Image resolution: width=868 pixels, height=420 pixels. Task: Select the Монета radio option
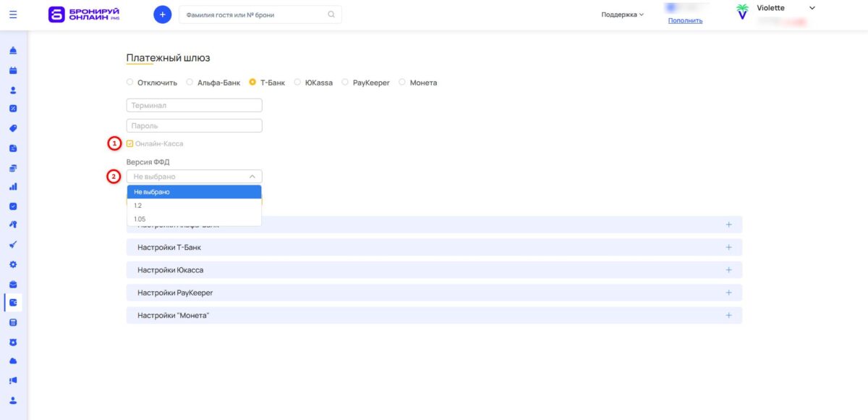point(402,83)
